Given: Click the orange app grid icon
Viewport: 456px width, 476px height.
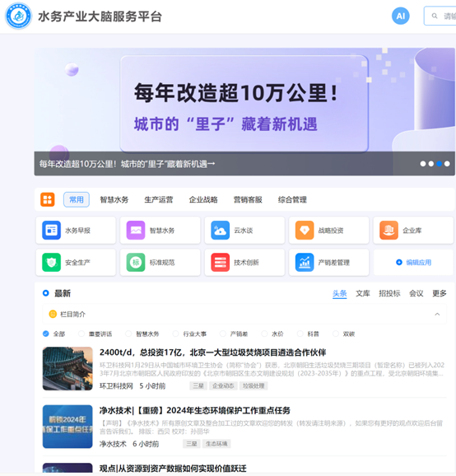Looking at the screenshot, I should click(x=48, y=199).
